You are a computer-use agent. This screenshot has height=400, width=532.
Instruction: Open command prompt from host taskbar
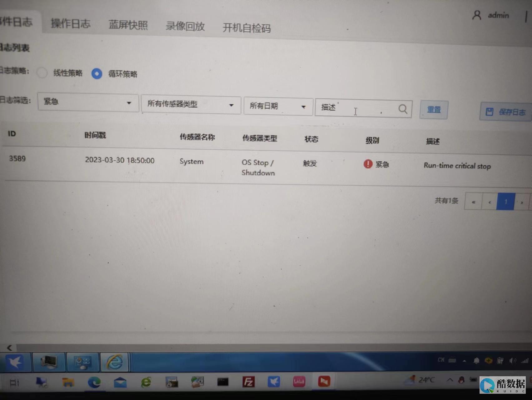click(223, 382)
